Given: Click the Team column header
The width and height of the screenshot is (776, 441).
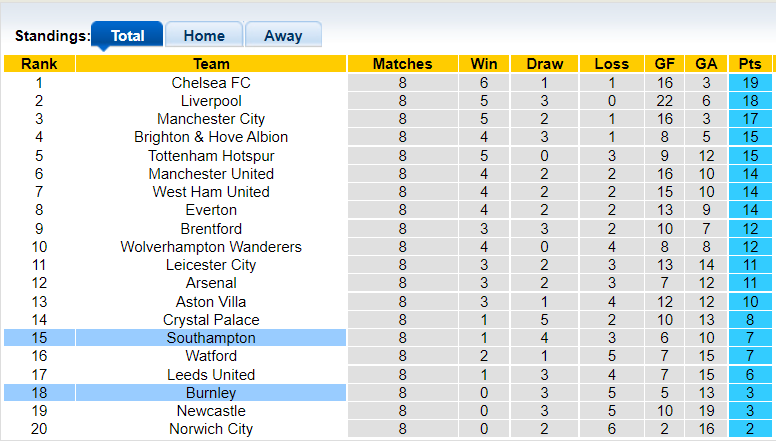Looking at the screenshot, I should pyautogui.click(x=211, y=64).
